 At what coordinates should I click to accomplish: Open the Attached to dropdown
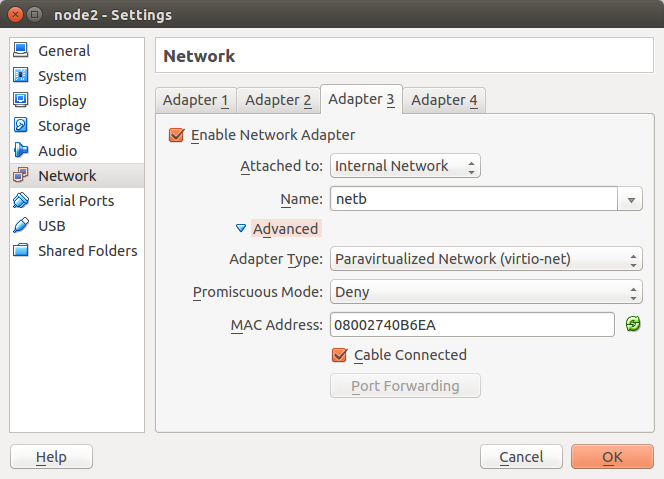tap(405, 166)
